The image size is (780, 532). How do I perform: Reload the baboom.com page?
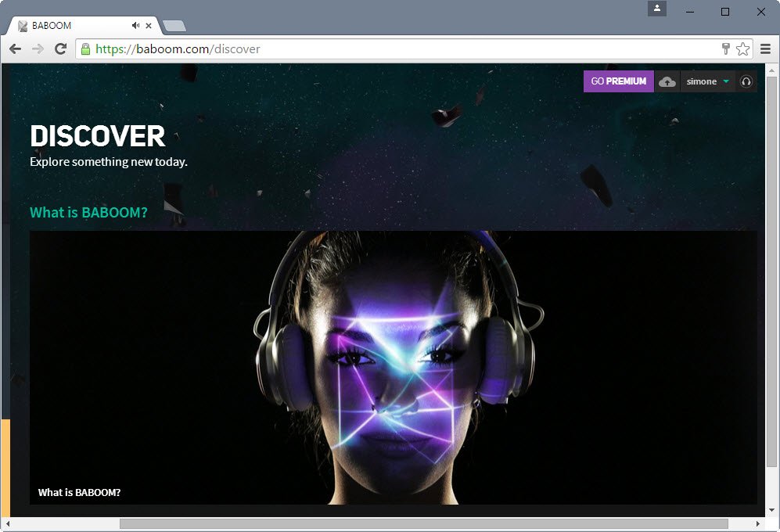[x=61, y=49]
